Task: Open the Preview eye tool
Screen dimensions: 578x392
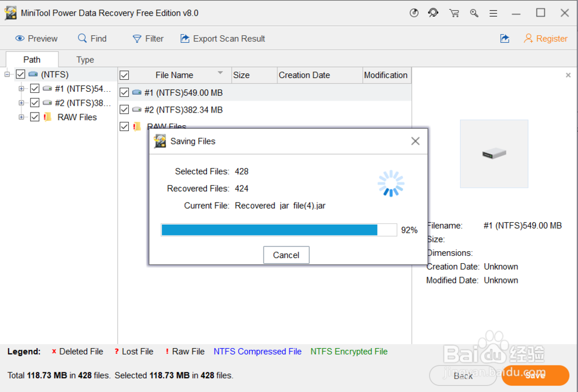Action: (36, 39)
